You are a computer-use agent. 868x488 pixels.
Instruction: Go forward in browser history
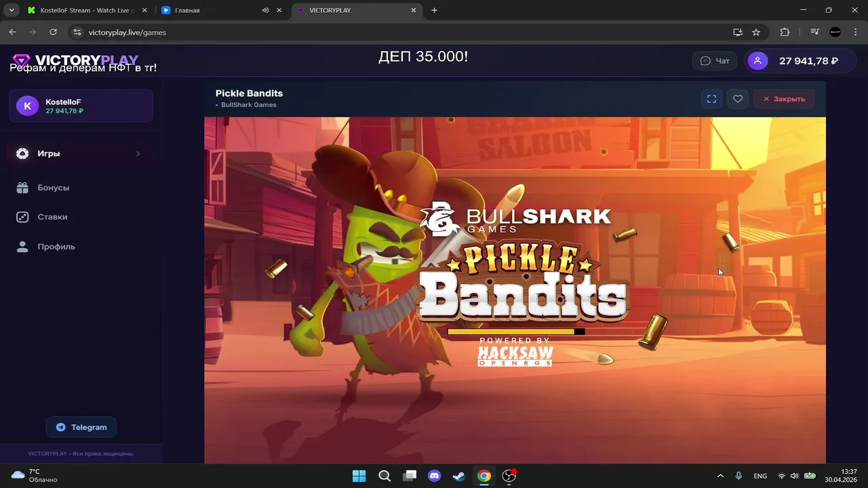coord(33,32)
